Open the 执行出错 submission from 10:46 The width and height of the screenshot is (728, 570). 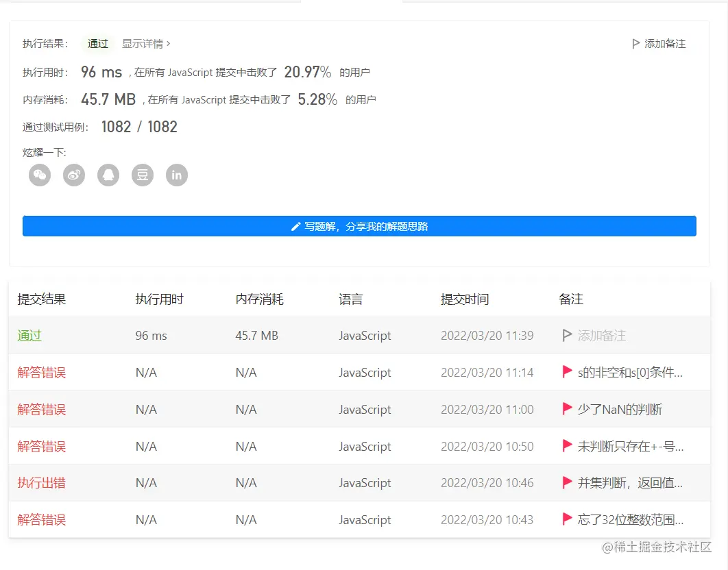pos(42,483)
